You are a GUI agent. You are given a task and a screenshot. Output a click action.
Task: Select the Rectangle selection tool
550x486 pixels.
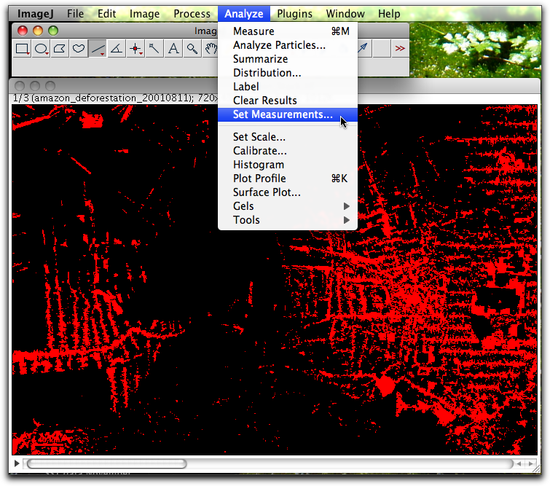click(22, 49)
